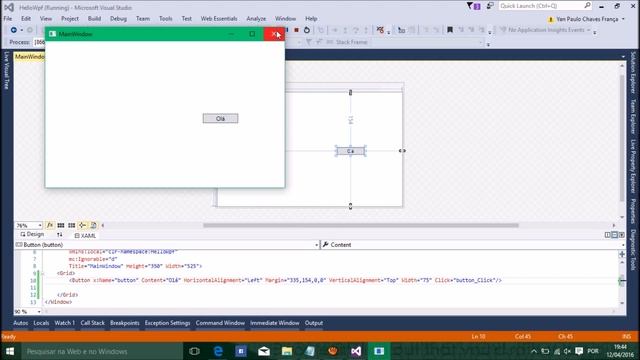Toggle the bookmark icon in toolbar
This screenshot has width=640, height=360.
point(450,30)
